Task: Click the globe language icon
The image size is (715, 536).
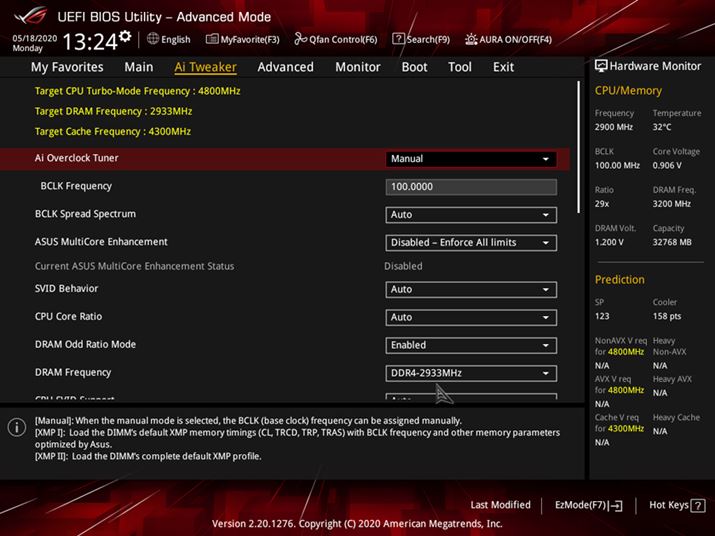Action: tap(153, 39)
